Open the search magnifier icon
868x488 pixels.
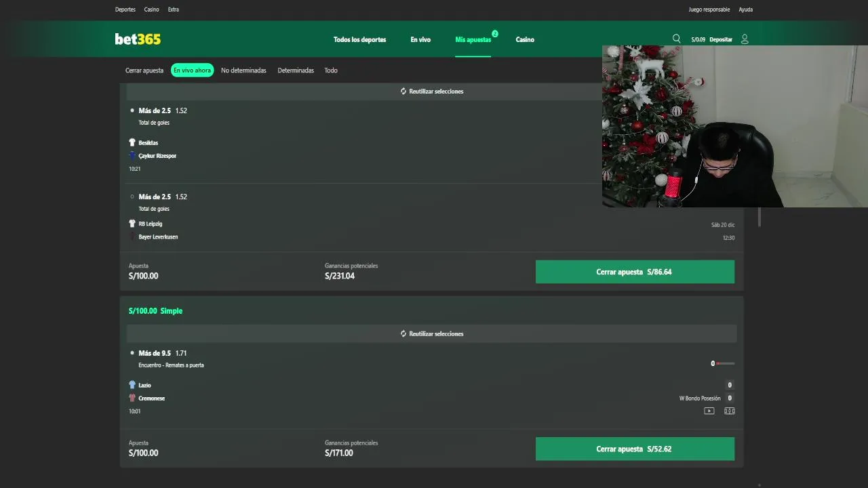pos(676,39)
